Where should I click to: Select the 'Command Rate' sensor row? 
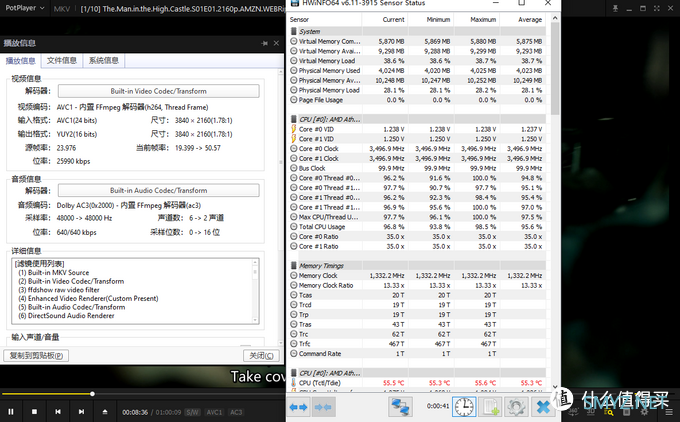(417, 353)
